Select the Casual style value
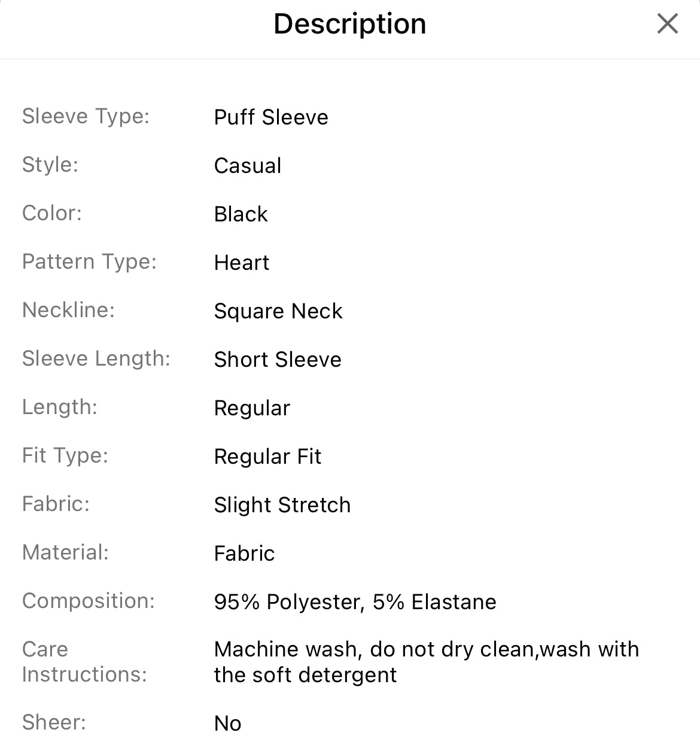This screenshot has width=700, height=748. [248, 166]
